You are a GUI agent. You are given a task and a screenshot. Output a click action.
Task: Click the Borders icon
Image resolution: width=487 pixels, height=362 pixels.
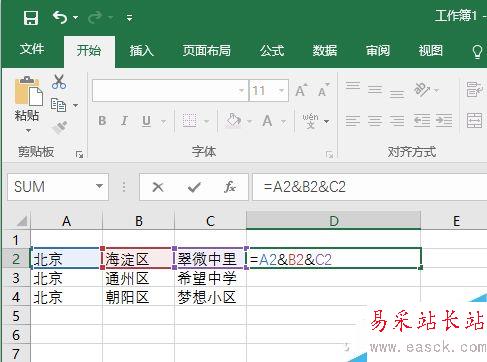(x=189, y=121)
